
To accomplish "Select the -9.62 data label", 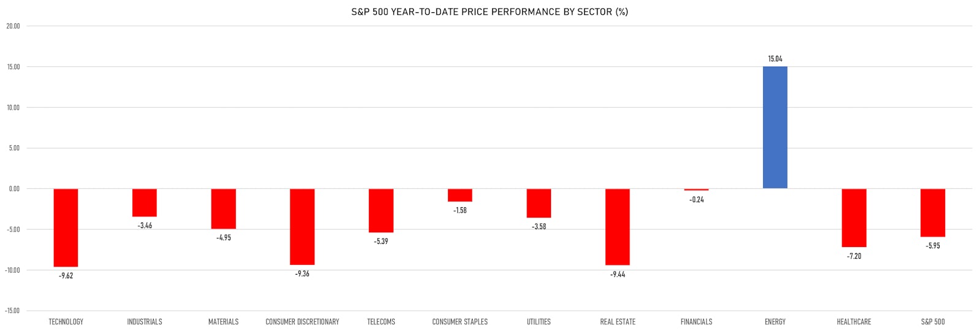I will (x=66, y=276).
